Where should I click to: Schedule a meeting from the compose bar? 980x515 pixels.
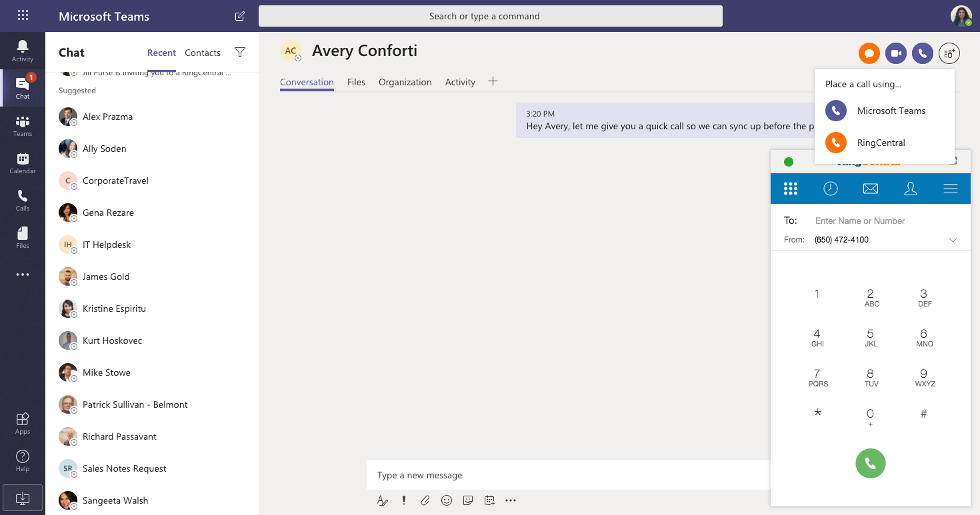click(489, 500)
